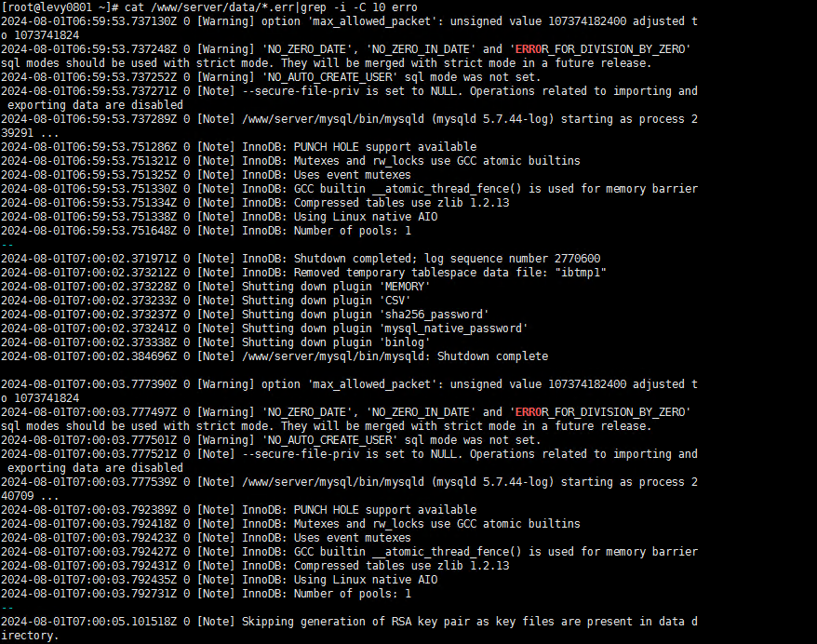Click the cat command text at top
This screenshot has height=644, width=817.
[x=271, y=7]
